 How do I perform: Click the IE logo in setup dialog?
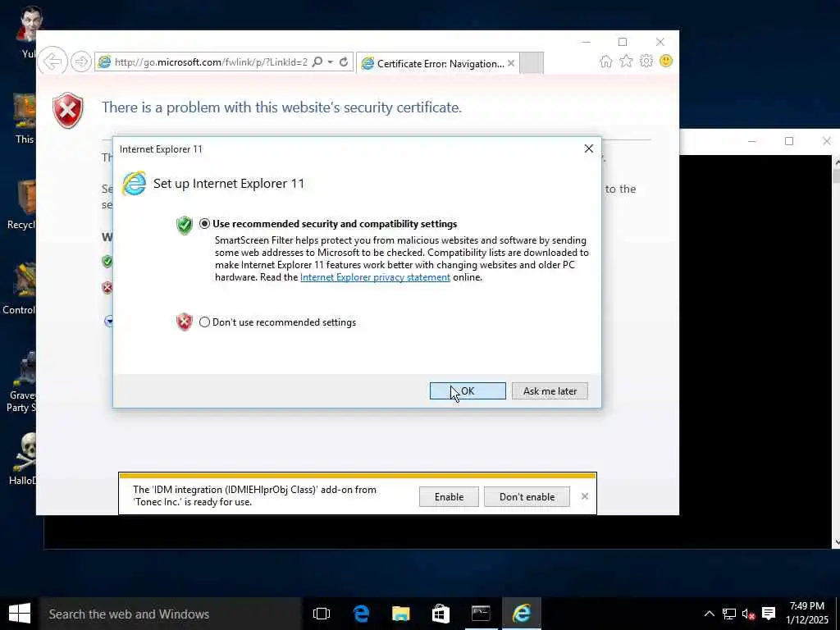click(134, 184)
